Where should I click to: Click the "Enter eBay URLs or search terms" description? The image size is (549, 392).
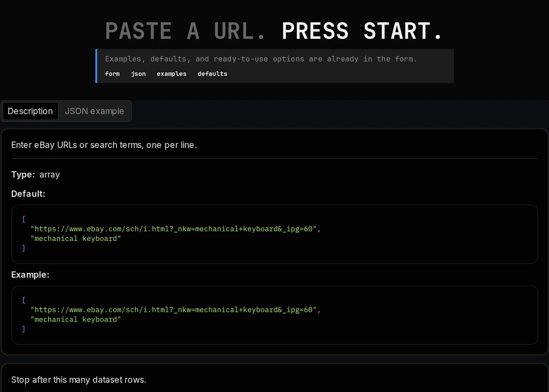pos(104,145)
